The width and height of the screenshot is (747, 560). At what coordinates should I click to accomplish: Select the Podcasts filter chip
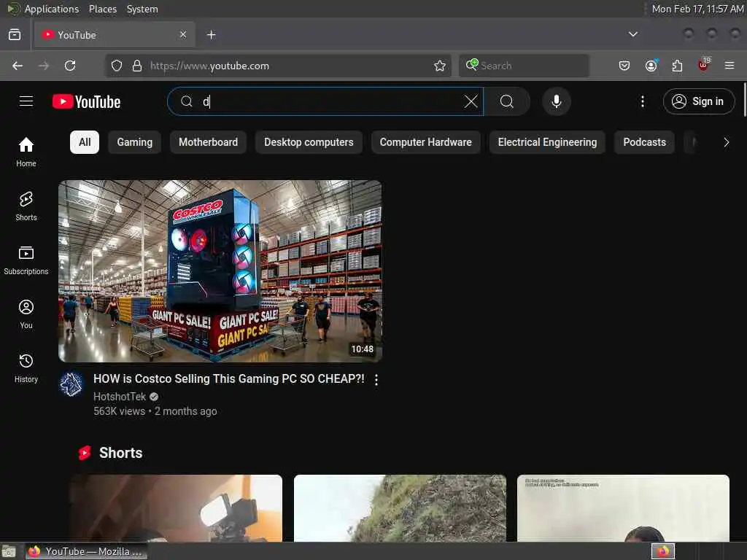coord(645,142)
